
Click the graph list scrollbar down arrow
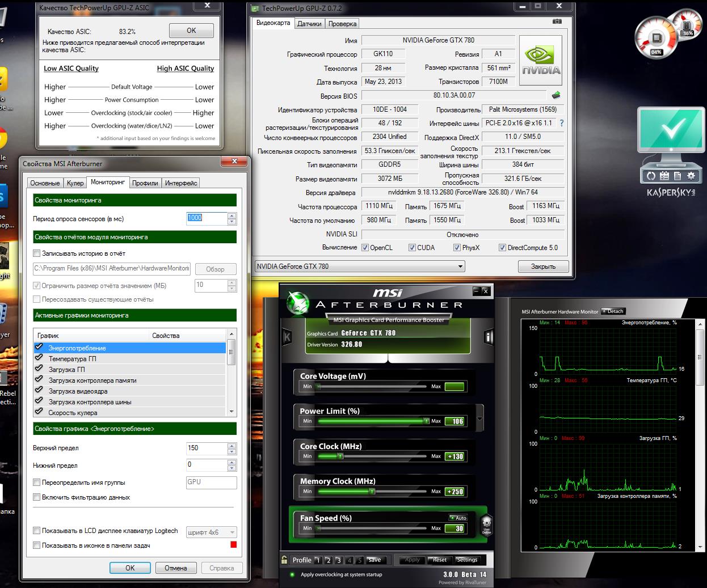tap(232, 412)
